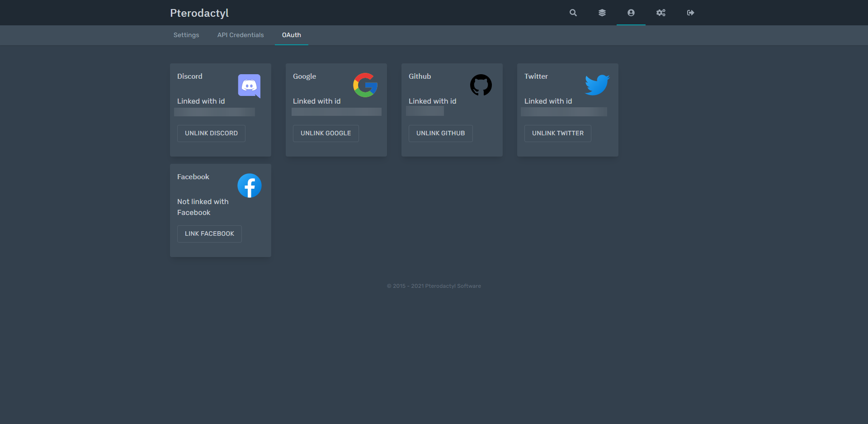Click the Pterodactyl Software footer text
Image resolution: width=868 pixels, height=424 pixels.
click(x=453, y=286)
